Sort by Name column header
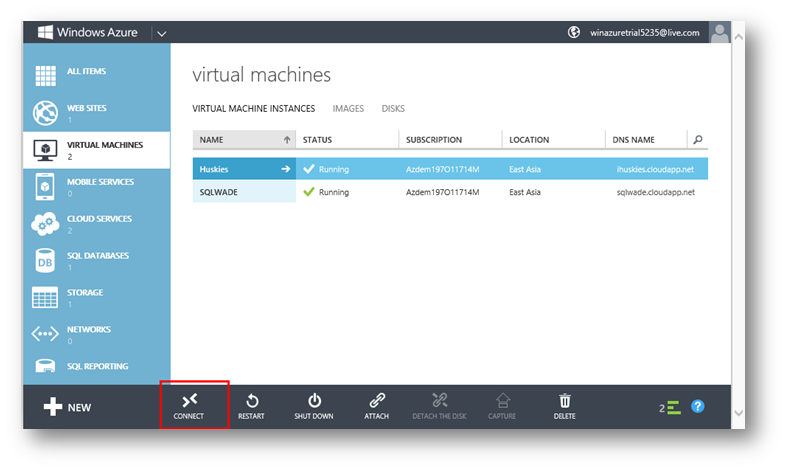 point(211,140)
